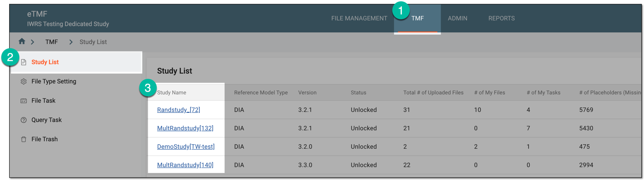Click the chevron before Study List breadcrumb
Viewport: 644px width, 180px height.
71,42
